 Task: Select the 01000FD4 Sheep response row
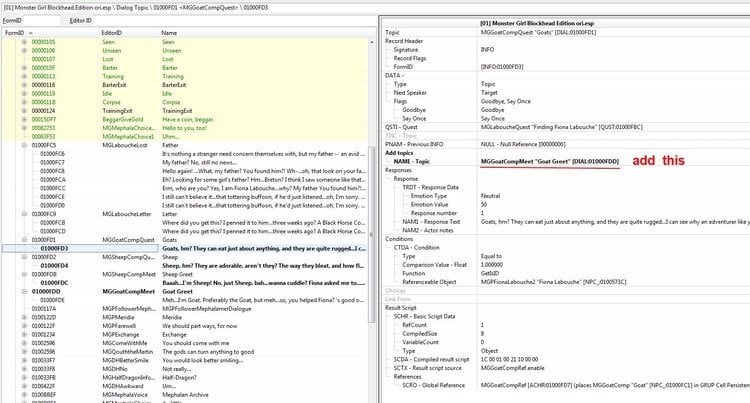click(x=185, y=266)
